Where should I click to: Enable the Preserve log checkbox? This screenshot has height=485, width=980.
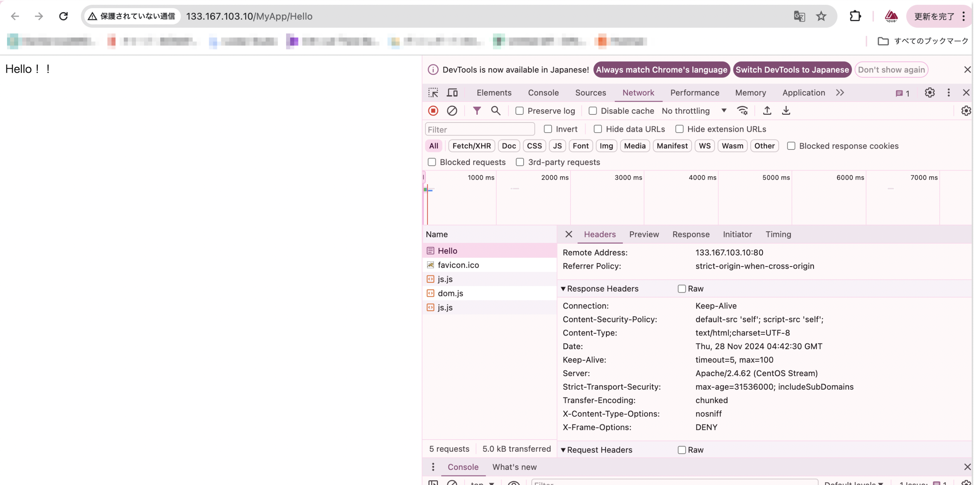(519, 111)
